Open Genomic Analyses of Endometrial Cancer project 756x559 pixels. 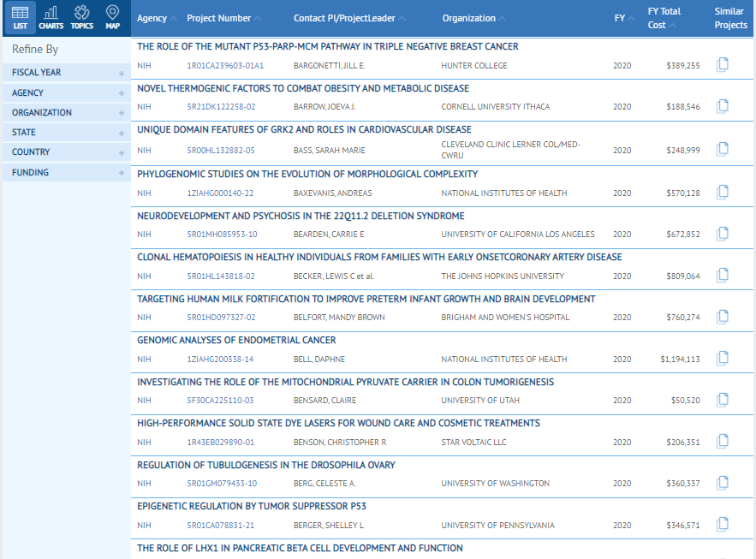[236, 340]
